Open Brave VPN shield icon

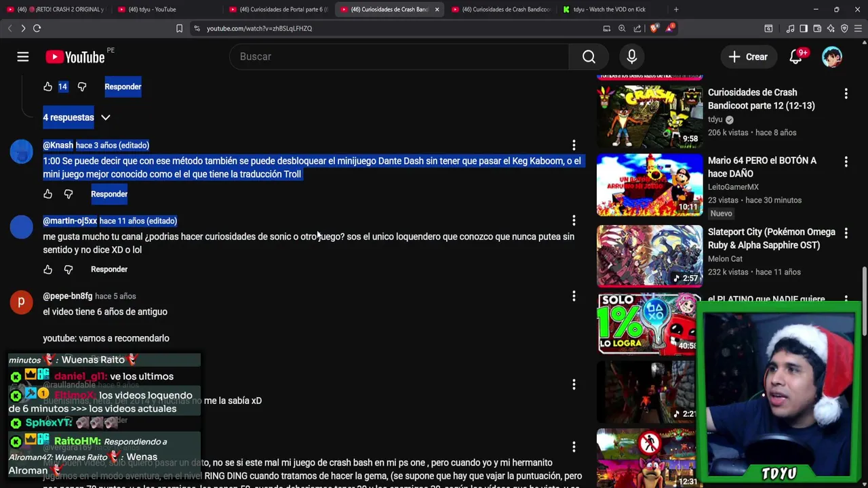[x=844, y=28]
